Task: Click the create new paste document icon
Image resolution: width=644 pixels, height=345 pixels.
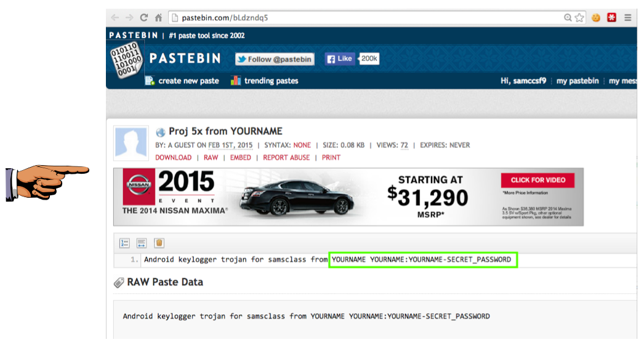Action: pyautogui.click(x=150, y=81)
